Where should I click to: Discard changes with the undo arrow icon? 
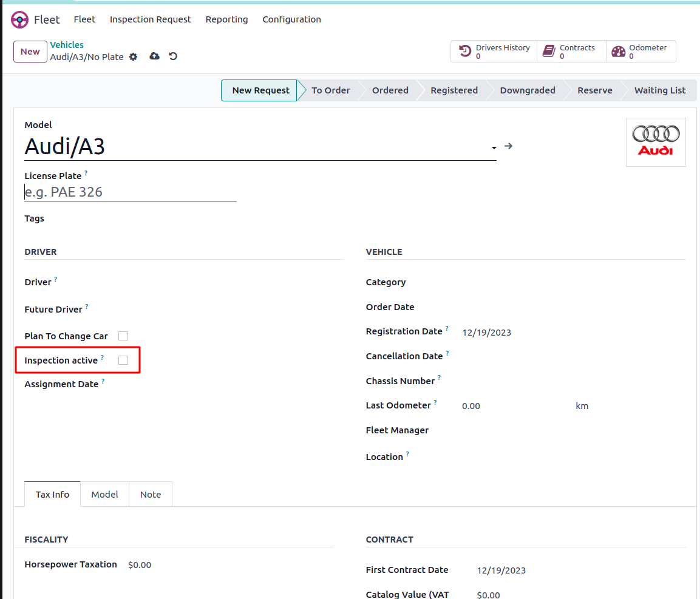(173, 56)
